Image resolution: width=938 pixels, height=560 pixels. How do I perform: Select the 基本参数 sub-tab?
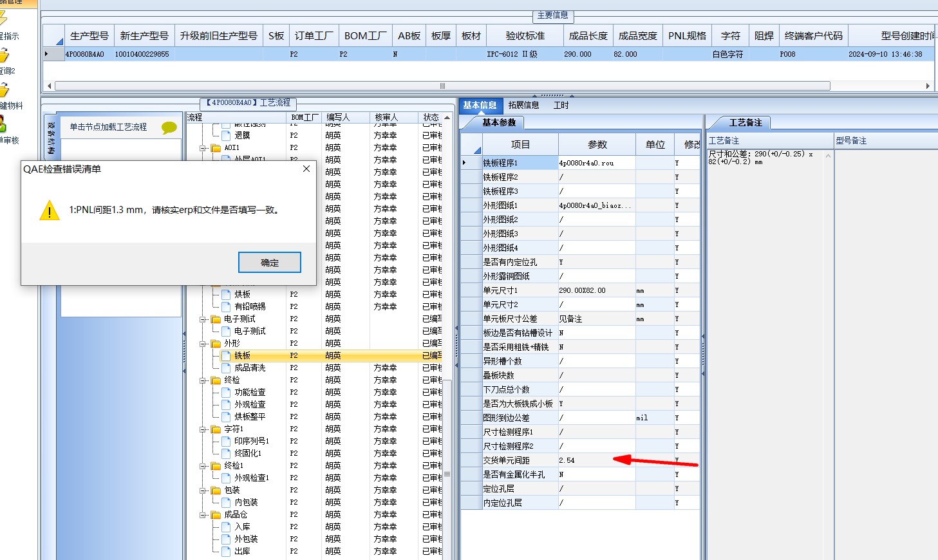click(499, 122)
